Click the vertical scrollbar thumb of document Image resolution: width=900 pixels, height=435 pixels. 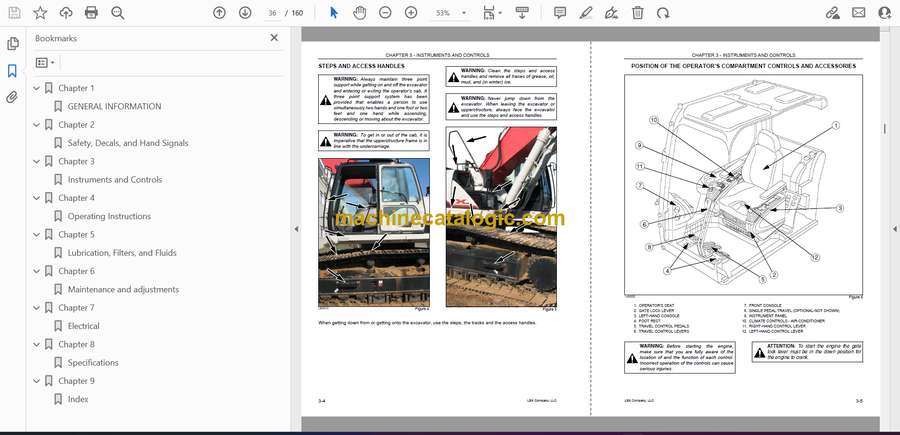pyautogui.click(x=885, y=129)
